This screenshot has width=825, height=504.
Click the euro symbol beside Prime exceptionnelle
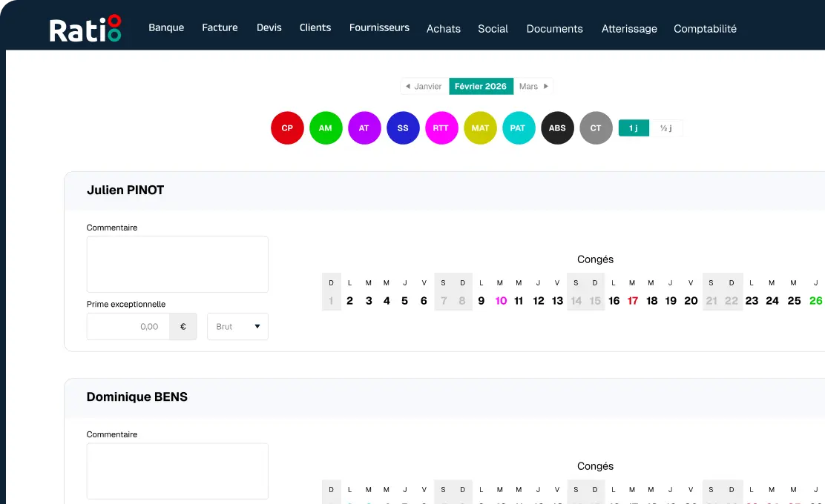[183, 326]
